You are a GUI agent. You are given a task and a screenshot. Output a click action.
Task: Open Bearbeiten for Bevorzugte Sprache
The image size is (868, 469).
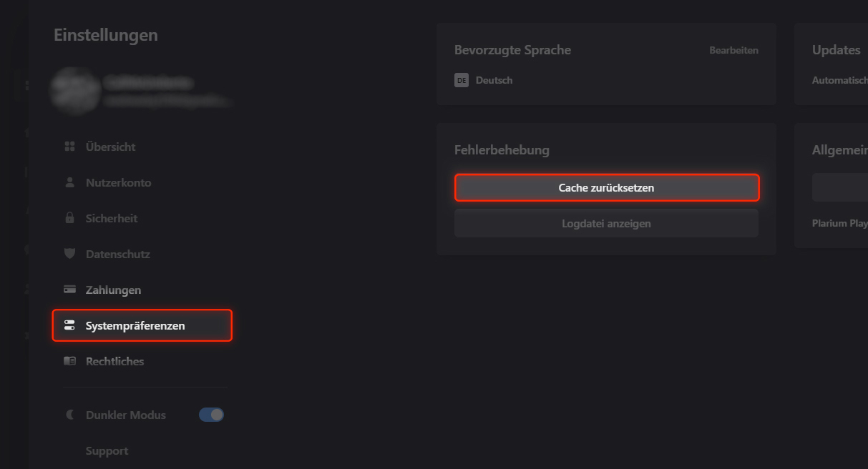point(733,49)
